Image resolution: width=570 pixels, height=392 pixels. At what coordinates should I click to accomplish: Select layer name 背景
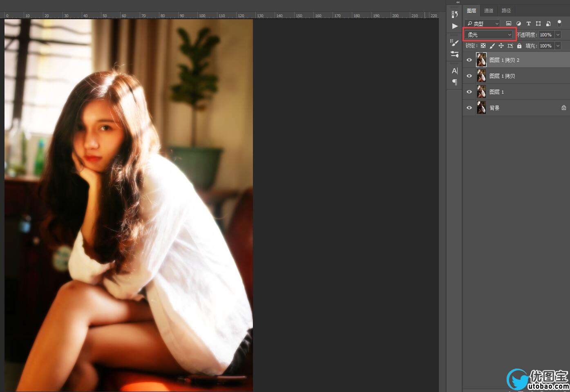[494, 108]
